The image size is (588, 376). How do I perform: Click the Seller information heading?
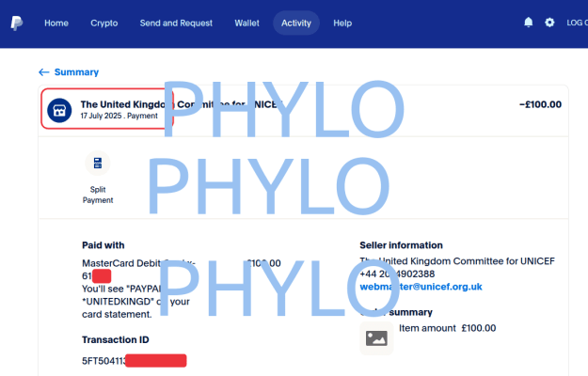(401, 245)
